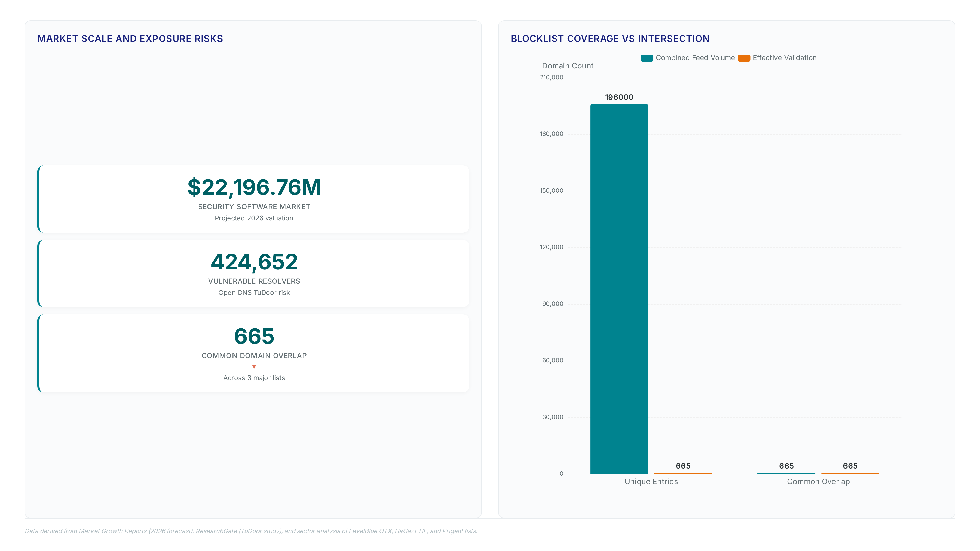Screen dimensions: 980x551
Task: Click the 120,000 y-axis tick
Action: [x=551, y=247]
